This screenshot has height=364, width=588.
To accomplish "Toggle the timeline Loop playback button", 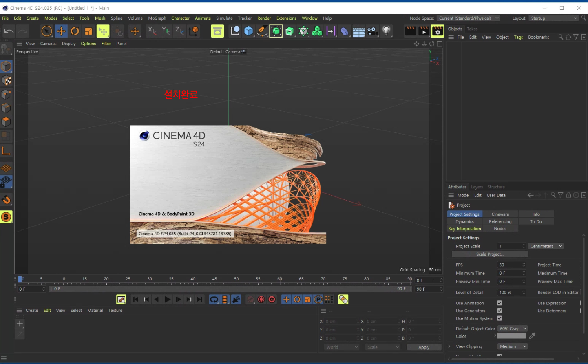I will [214, 300].
